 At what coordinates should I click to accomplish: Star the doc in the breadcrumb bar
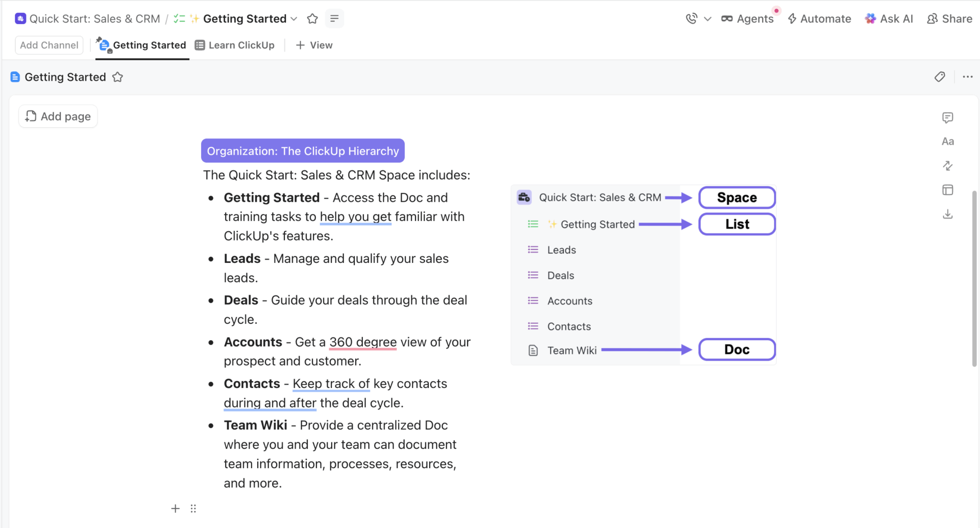click(312, 18)
